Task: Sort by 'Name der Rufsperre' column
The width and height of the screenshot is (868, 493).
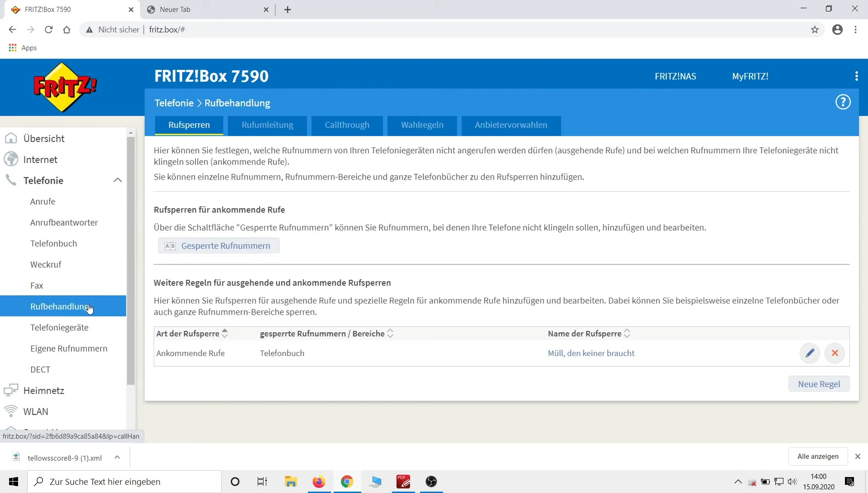Action: [x=627, y=334]
